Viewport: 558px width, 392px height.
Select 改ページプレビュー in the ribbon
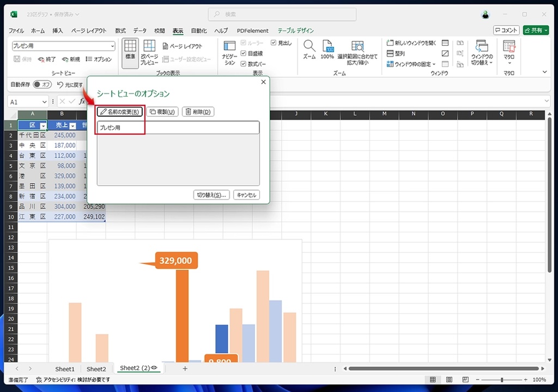[149, 52]
